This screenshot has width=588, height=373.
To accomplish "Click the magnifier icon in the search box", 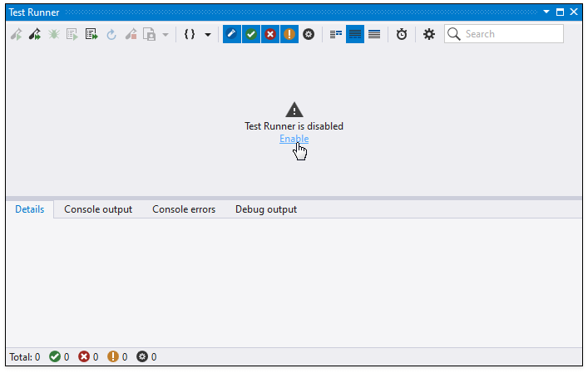I will pyautogui.click(x=454, y=34).
